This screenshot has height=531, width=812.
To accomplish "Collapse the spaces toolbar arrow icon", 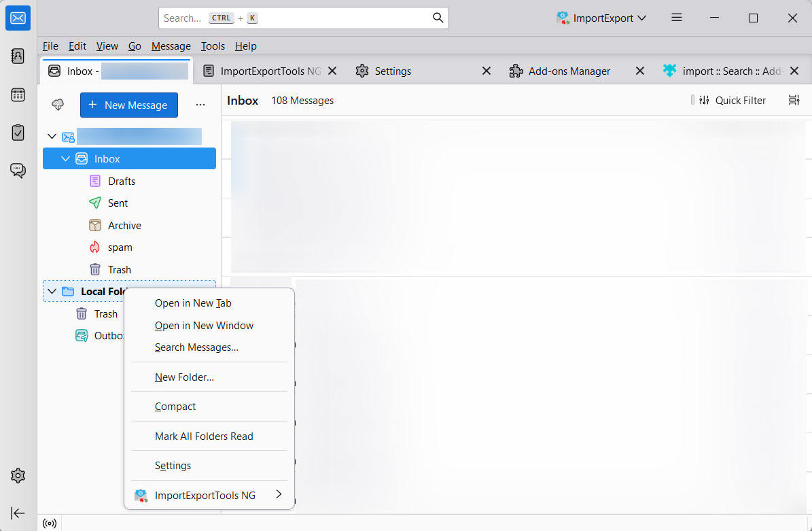I will [18, 513].
